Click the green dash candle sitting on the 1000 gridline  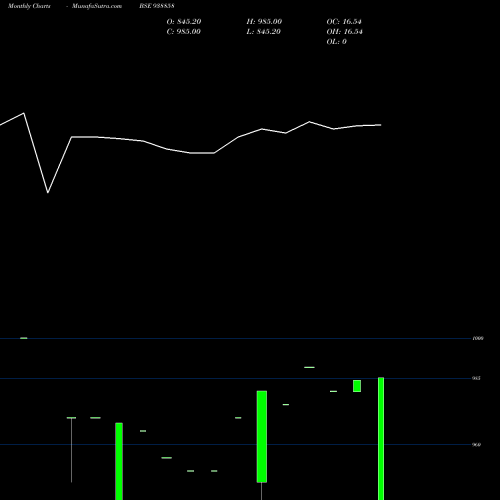[x=24, y=338]
